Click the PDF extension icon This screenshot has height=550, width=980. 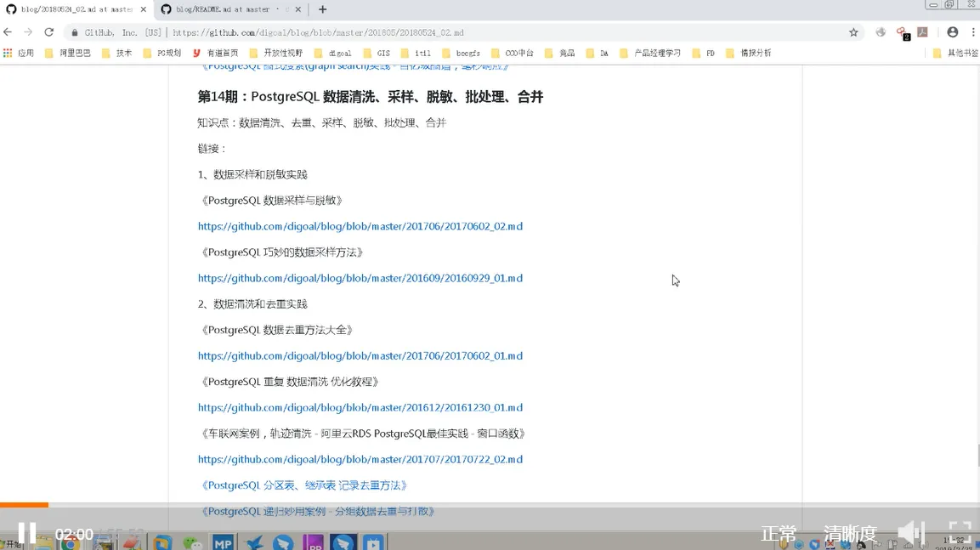pyautogui.click(x=922, y=31)
